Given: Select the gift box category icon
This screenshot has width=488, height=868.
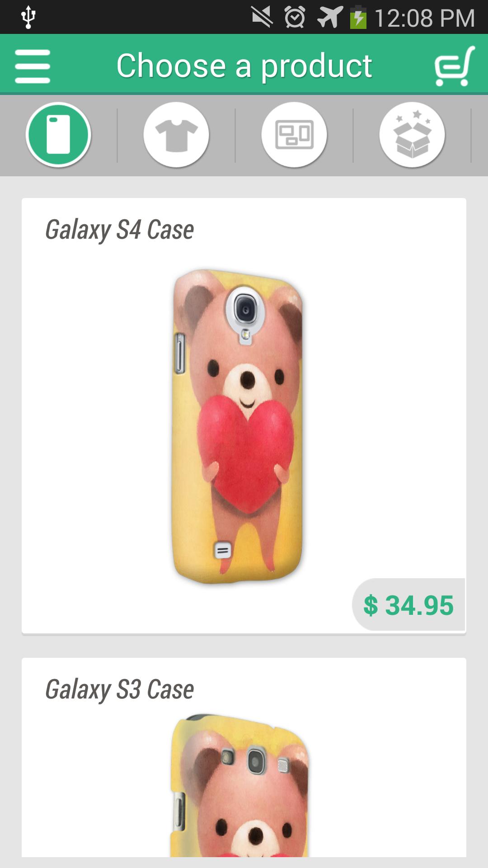Looking at the screenshot, I should click(x=412, y=135).
